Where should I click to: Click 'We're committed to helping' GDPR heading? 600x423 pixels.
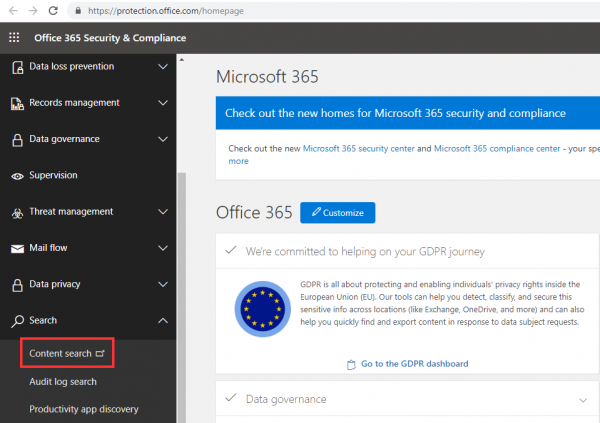pyautogui.click(x=365, y=252)
